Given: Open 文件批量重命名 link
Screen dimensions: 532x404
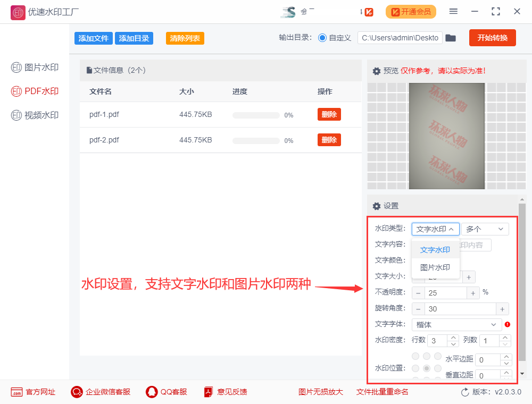Looking at the screenshot, I should 383,392.
